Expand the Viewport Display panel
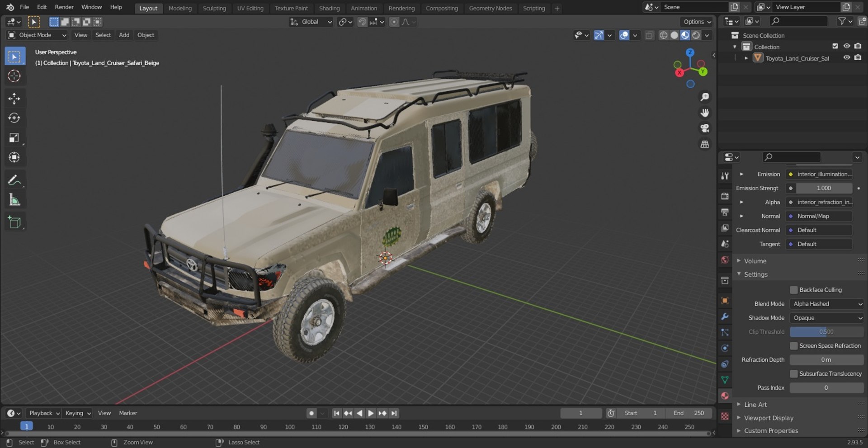This screenshot has height=448, width=868. 769,418
